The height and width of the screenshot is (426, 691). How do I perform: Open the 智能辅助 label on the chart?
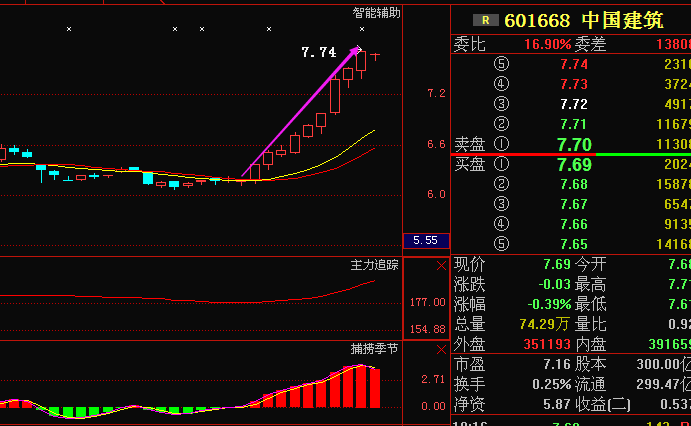376,13
